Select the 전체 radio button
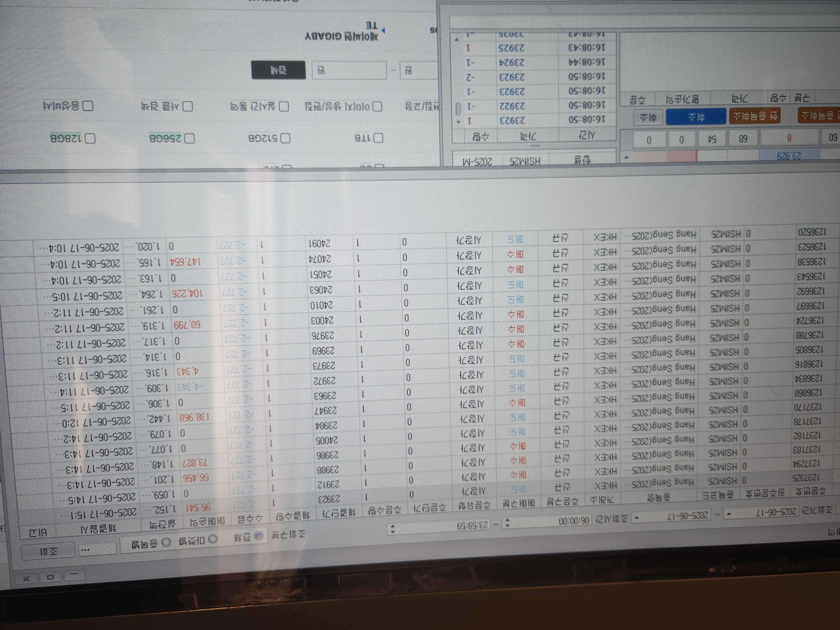 pyautogui.click(x=259, y=536)
